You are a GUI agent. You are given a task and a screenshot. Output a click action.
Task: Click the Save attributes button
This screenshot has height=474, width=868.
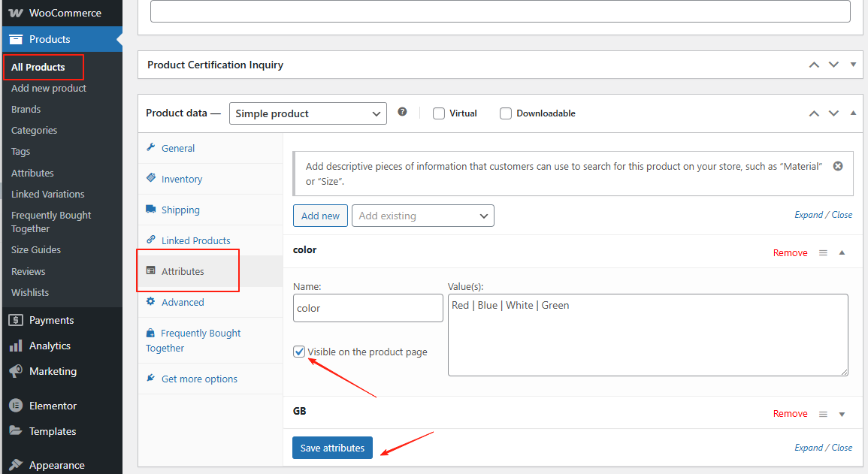point(332,448)
